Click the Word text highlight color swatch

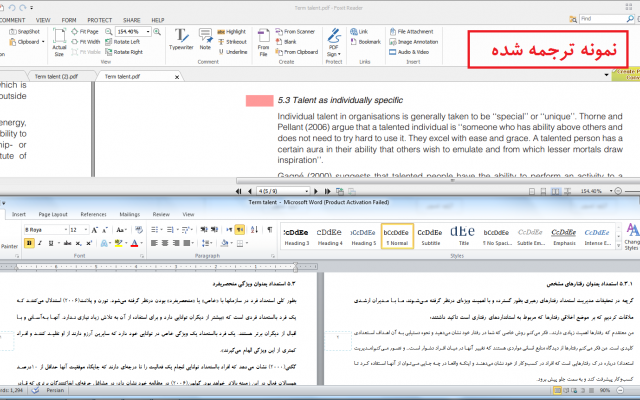coord(118,243)
